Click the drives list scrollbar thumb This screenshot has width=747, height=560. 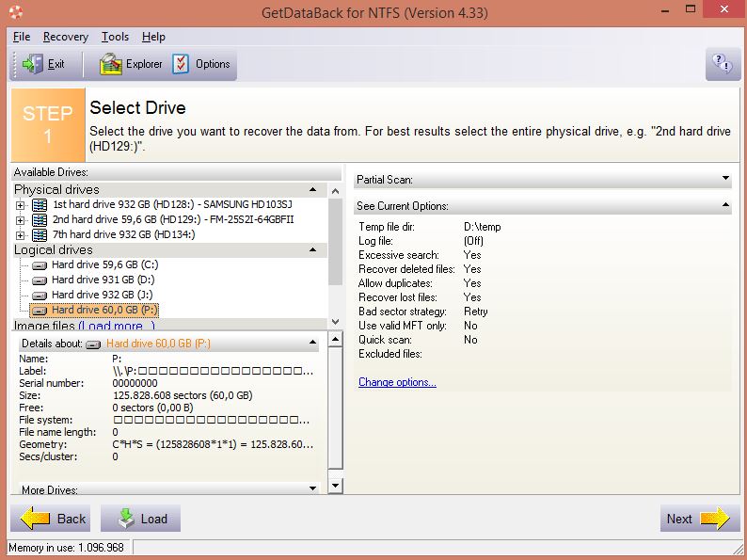click(x=335, y=242)
